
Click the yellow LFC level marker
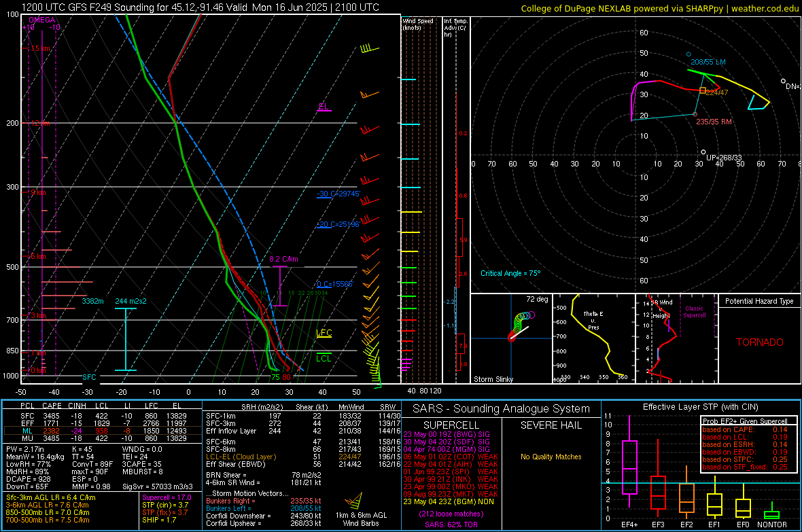[324, 333]
